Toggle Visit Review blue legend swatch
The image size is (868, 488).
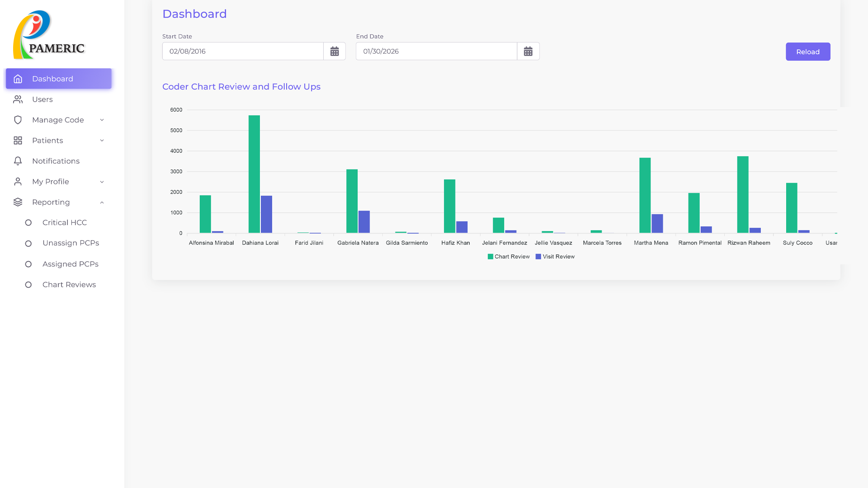538,257
